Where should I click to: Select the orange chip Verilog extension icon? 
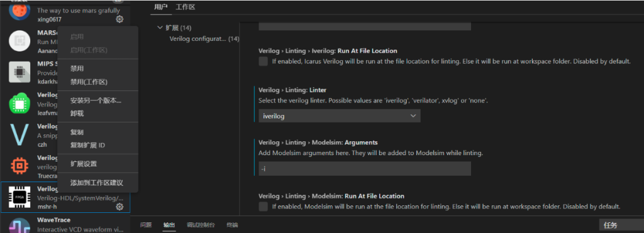tap(19, 166)
